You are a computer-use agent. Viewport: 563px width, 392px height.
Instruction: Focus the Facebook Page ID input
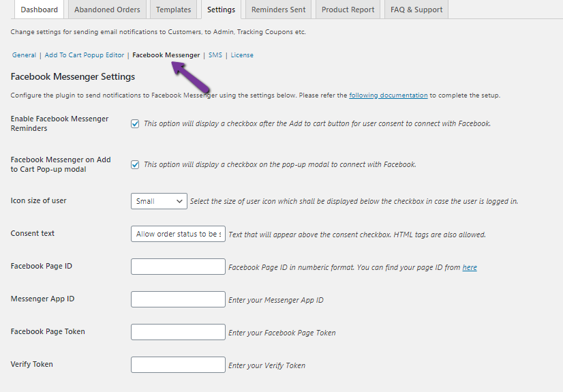point(178,267)
